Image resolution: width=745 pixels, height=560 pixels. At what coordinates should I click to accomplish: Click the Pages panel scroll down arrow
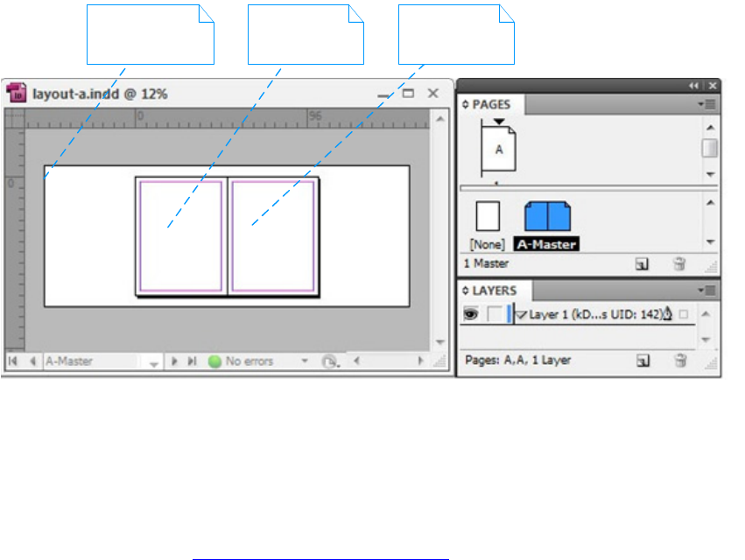tap(710, 174)
